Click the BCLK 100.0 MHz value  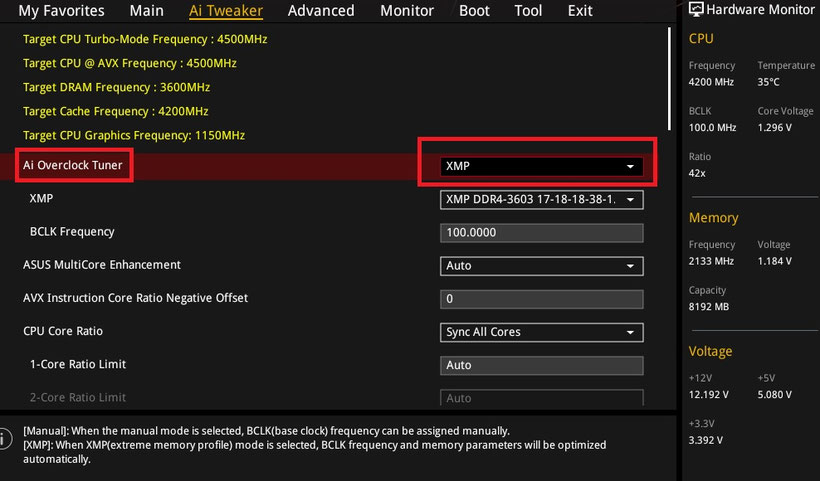pos(712,128)
